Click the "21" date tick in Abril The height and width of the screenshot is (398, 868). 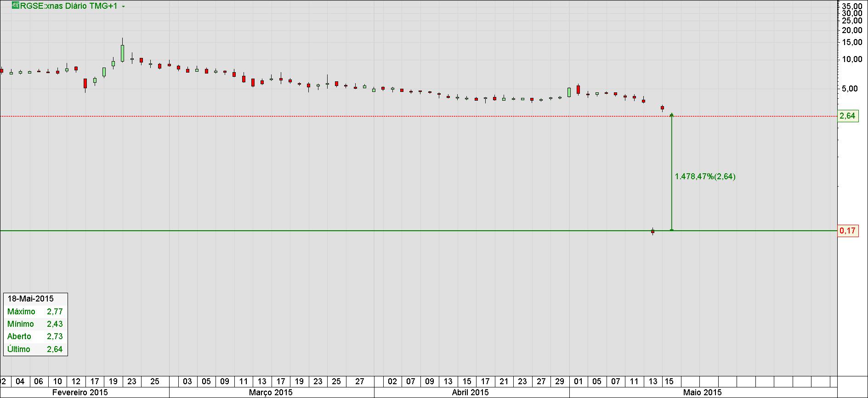[x=504, y=381]
